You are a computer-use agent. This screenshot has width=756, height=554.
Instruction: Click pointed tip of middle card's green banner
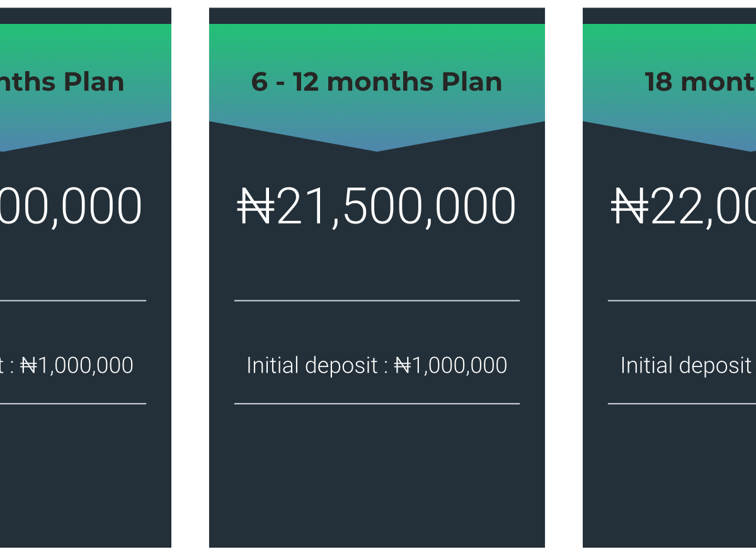(x=377, y=149)
